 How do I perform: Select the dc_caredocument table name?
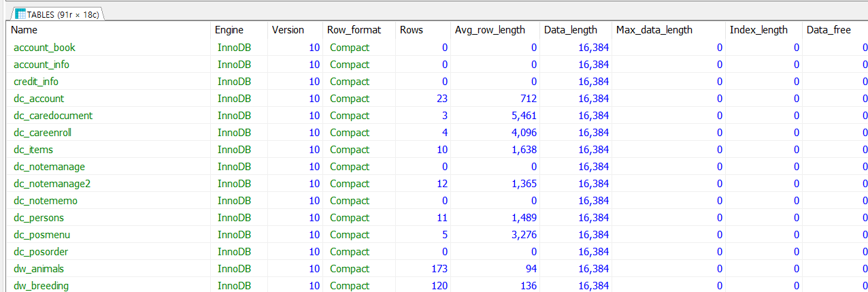pos(53,116)
